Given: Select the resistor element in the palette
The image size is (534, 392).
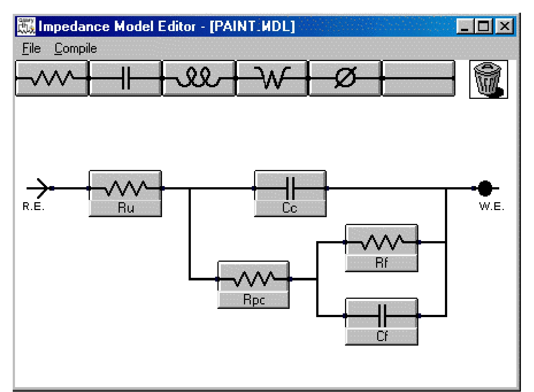Looking at the screenshot, I should (x=52, y=78).
